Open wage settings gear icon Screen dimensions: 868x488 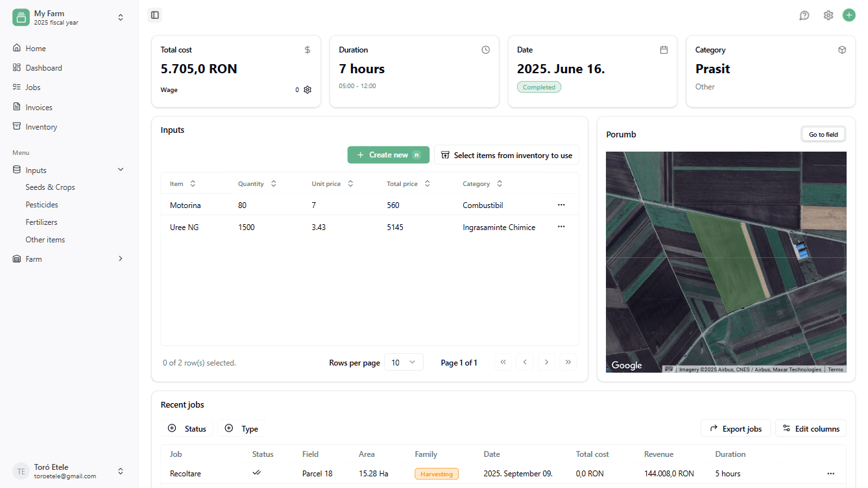pos(307,90)
